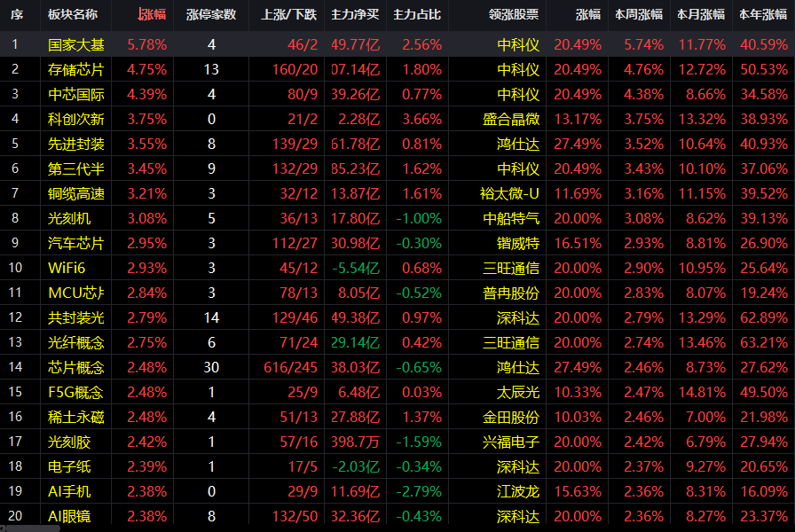Viewport: 795px width, 532px height.
Task: Open sector 先进封装
Action: 76,144
